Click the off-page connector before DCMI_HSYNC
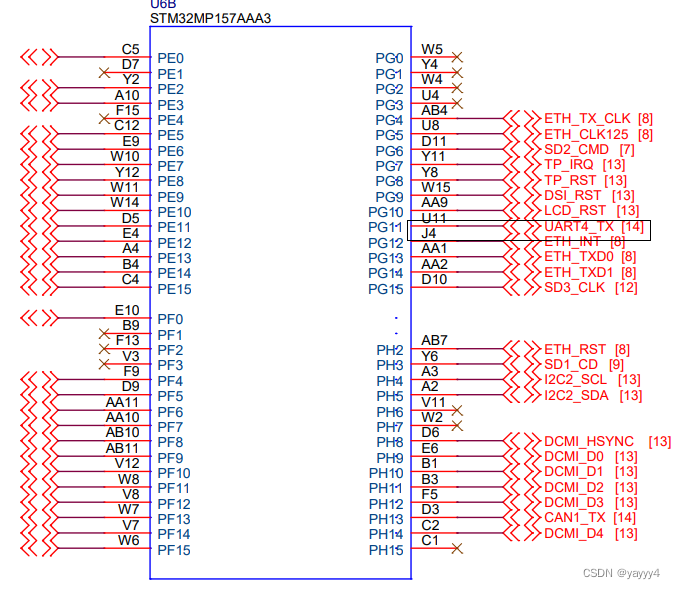Screen dimensions: 675x589 click(x=521, y=441)
